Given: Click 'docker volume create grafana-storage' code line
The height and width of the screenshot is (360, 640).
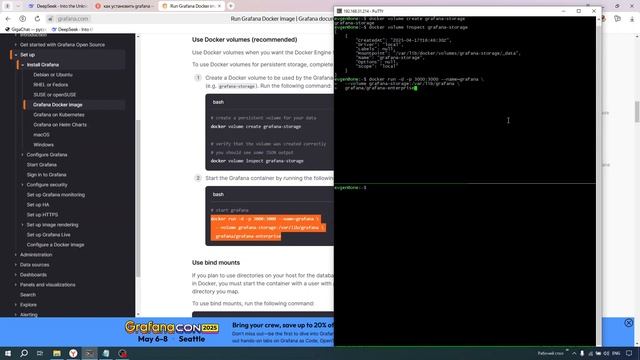Looking at the screenshot, I should tap(256, 127).
